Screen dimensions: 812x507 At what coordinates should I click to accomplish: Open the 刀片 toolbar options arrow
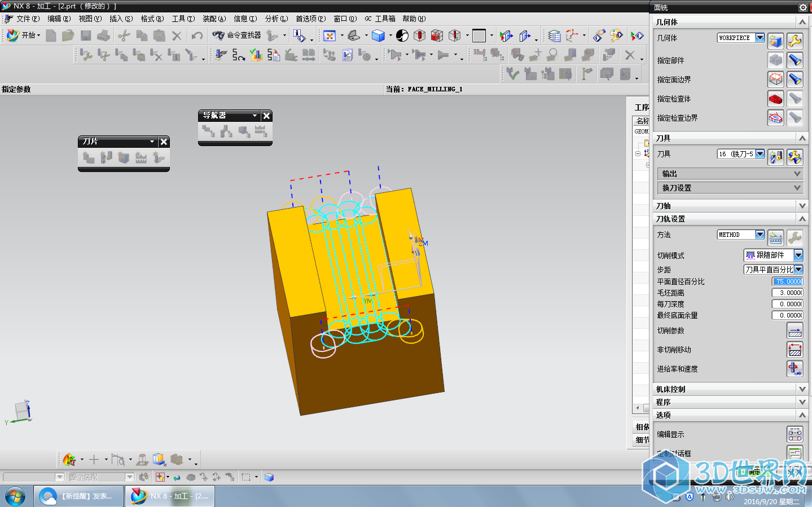152,142
